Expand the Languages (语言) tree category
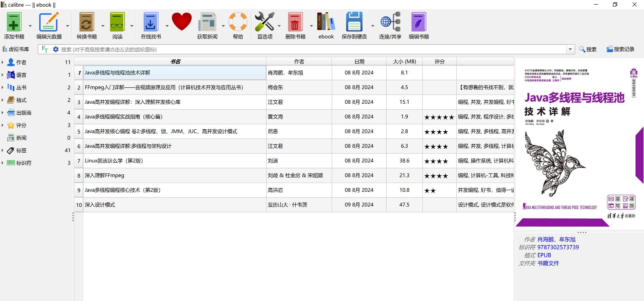This screenshot has height=301, width=644. coord(3,75)
